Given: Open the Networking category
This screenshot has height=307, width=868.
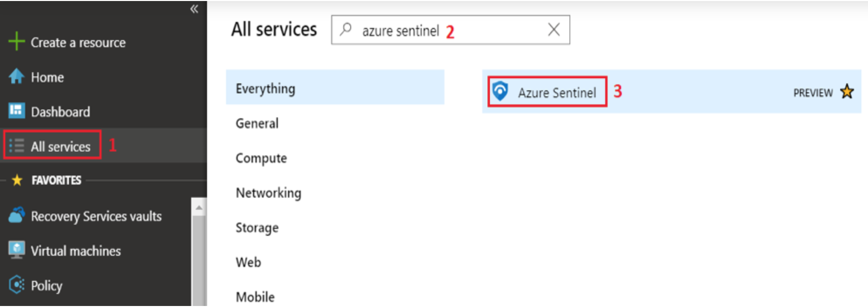Looking at the screenshot, I should coord(268,193).
